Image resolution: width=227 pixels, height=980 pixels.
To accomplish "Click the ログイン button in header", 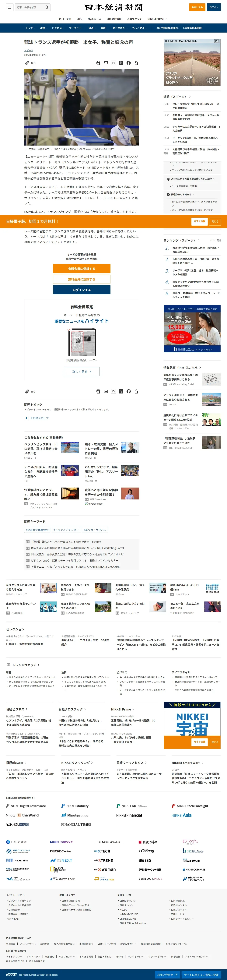I will click(x=214, y=7).
